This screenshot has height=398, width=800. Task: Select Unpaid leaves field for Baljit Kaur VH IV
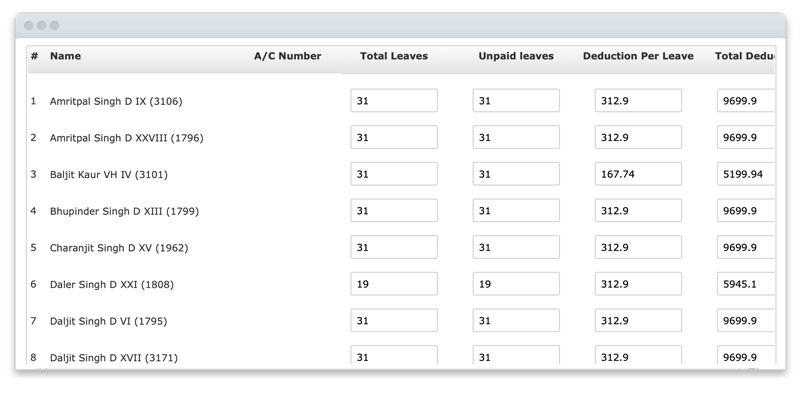(516, 174)
